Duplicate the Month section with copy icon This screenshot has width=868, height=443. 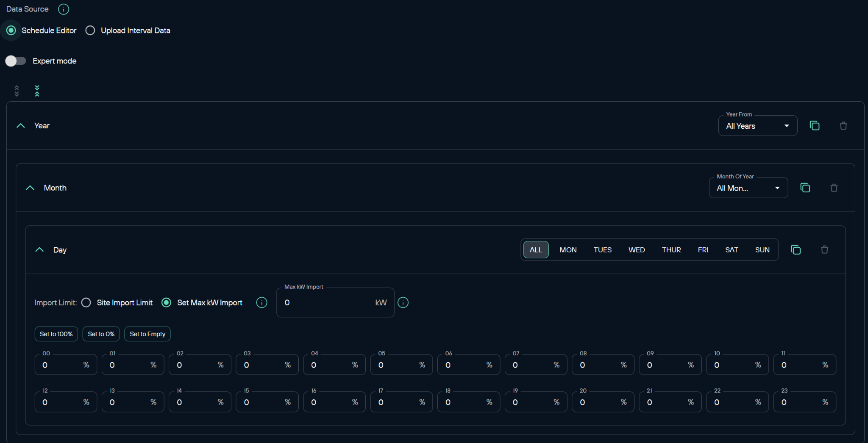pos(805,188)
